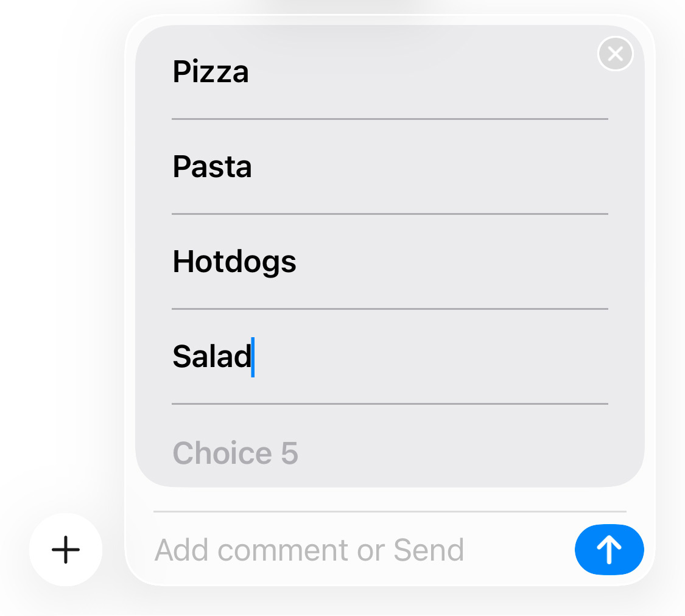
Task: Click into the Salad choice field
Action: [x=390, y=357]
